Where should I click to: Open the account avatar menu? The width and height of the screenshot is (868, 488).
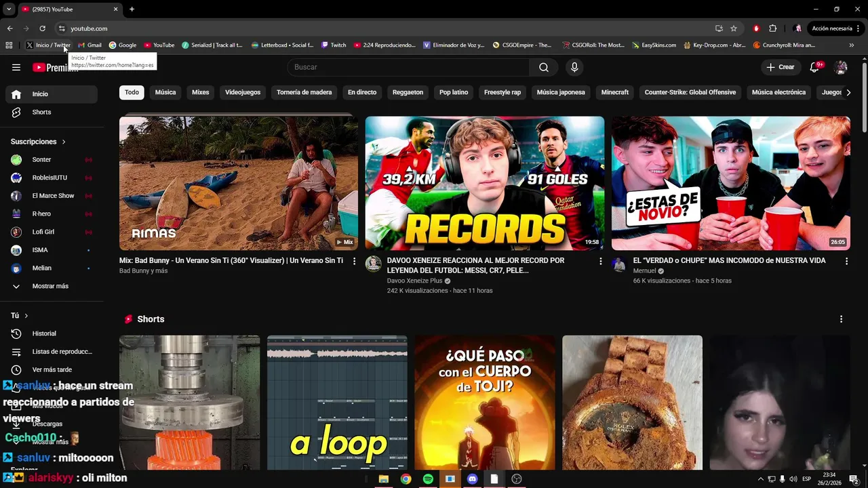[841, 67]
